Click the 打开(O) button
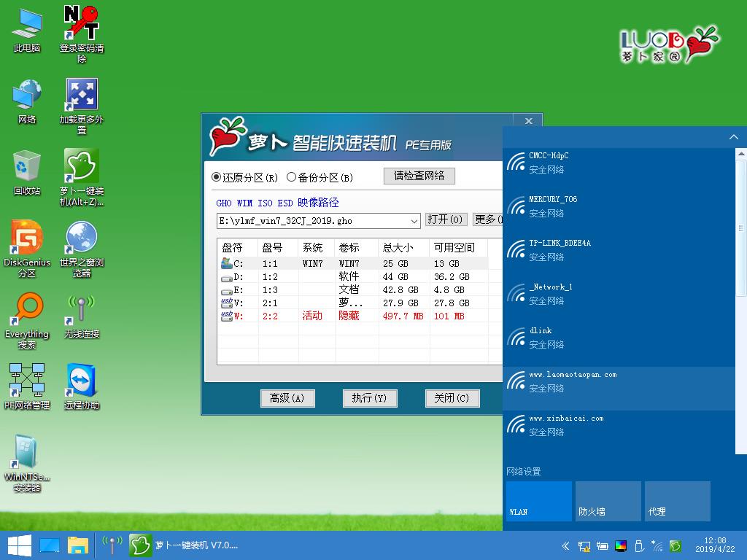Screen dimensions: 747x560 (x=446, y=219)
